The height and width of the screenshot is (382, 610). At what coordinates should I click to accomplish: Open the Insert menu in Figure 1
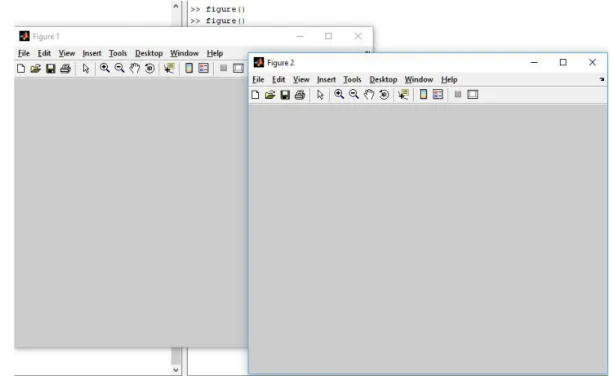coord(92,53)
